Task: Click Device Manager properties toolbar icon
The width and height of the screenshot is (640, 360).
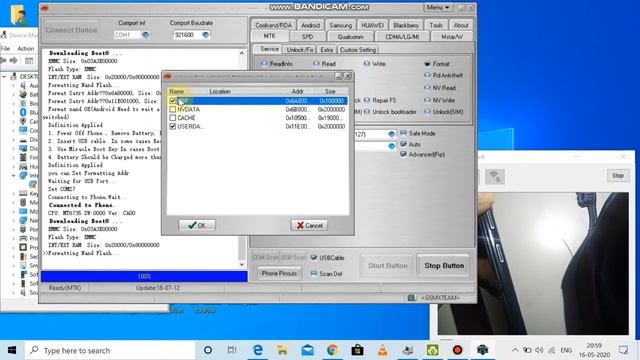Action: coord(29,60)
